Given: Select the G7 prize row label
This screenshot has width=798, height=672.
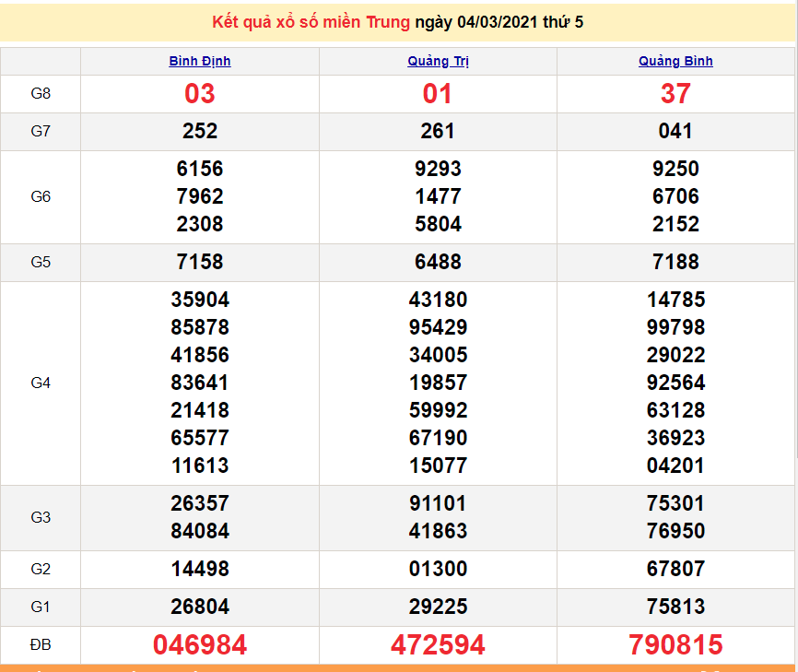Looking at the screenshot, I should (41, 131).
